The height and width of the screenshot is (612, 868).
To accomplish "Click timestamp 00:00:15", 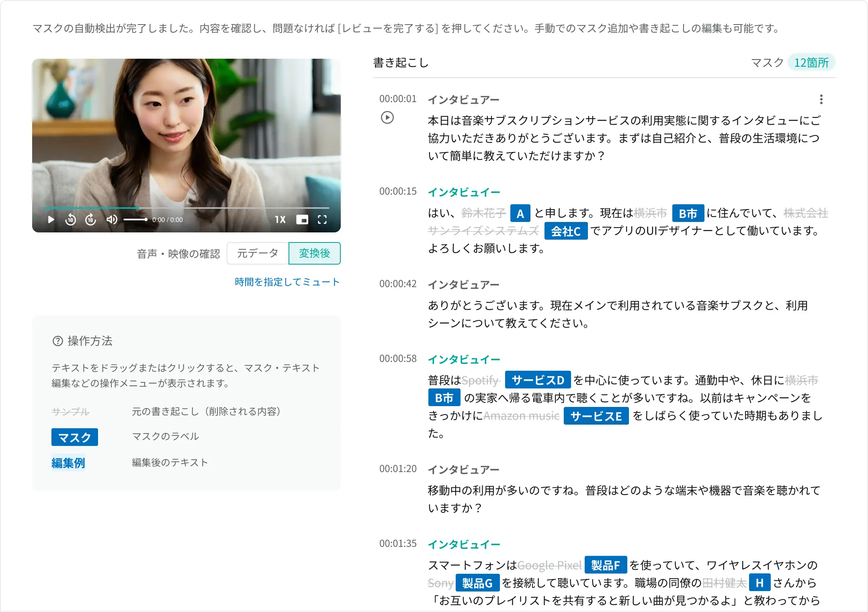I will [398, 191].
